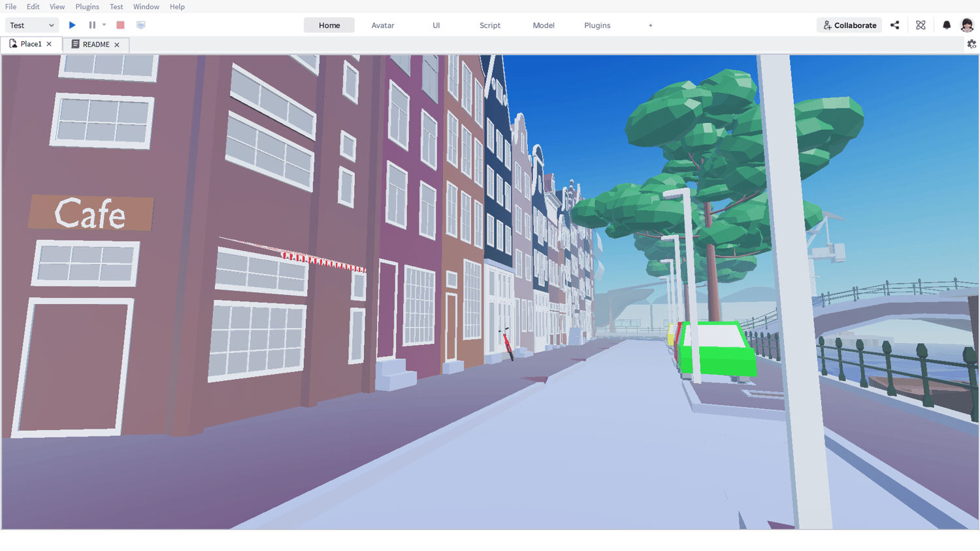The height and width of the screenshot is (551, 980).
Task: Open the File menu
Action: [11, 7]
